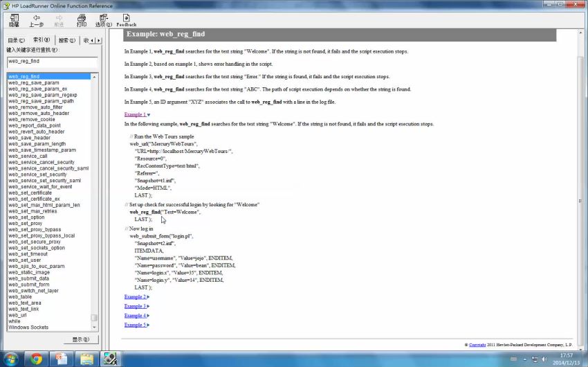Select web_set_user entry
This screenshot has width=588, height=367.
pos(24,260)
